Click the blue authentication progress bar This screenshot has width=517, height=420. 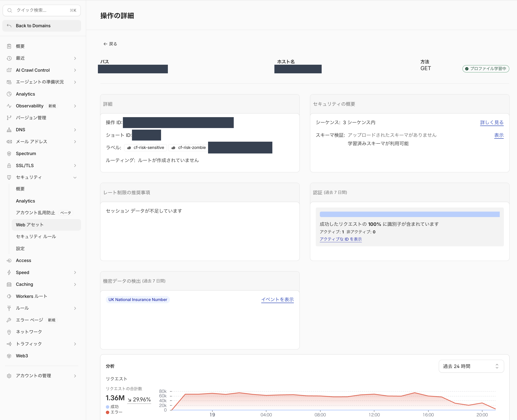410,214
